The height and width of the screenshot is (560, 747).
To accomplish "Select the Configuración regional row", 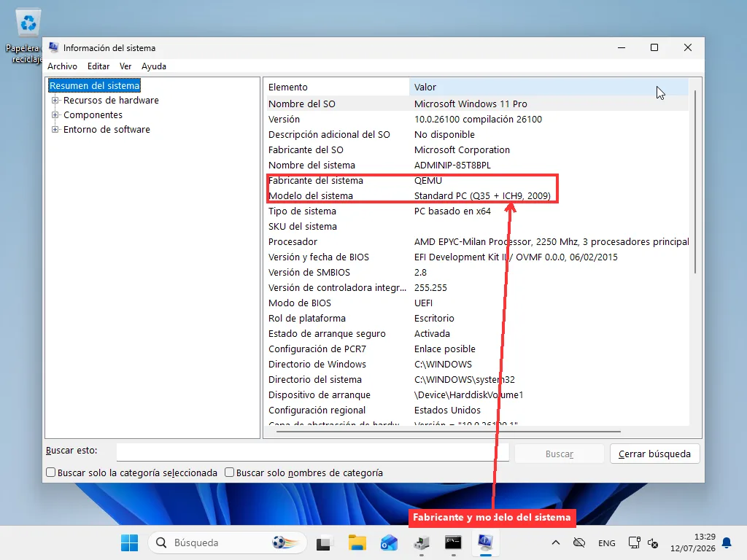I will [476, 410].
